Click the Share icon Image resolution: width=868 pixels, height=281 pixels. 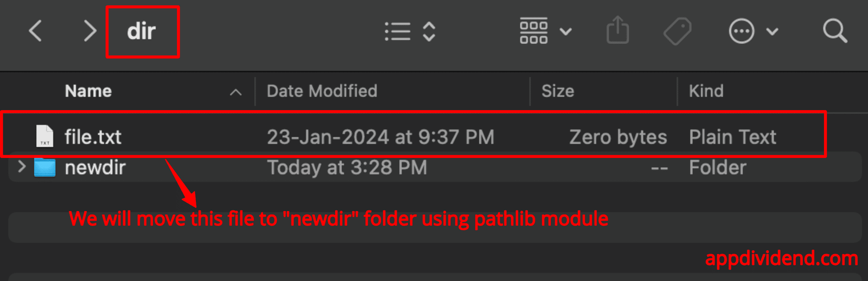point(618,30)
